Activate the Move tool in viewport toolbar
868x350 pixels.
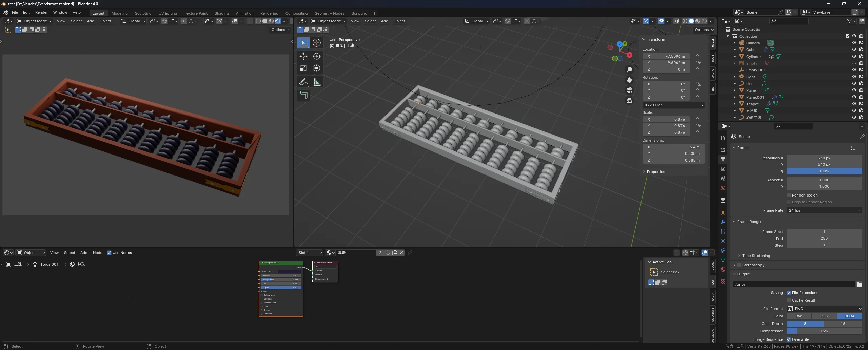tap(303, 56)
